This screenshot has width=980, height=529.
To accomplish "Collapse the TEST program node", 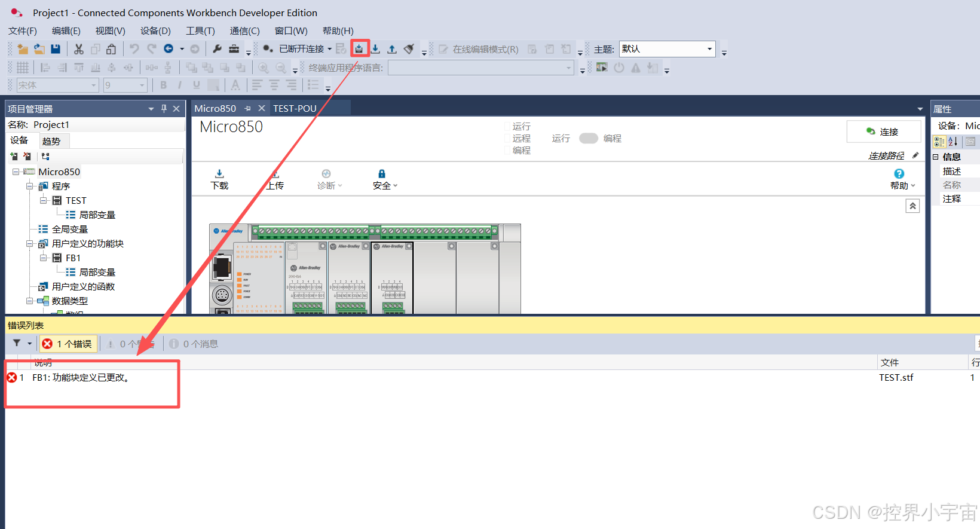I will pyautogui.click(x=43, y=200).
